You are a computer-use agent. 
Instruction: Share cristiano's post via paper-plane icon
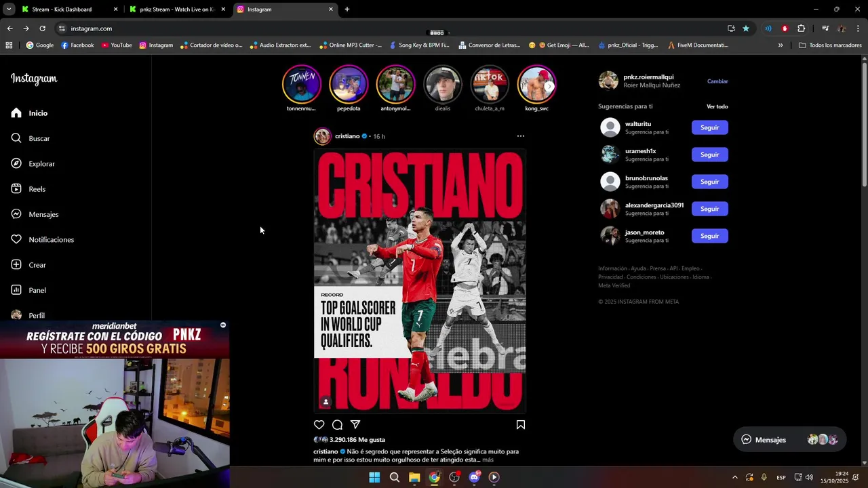click(355, 425)
